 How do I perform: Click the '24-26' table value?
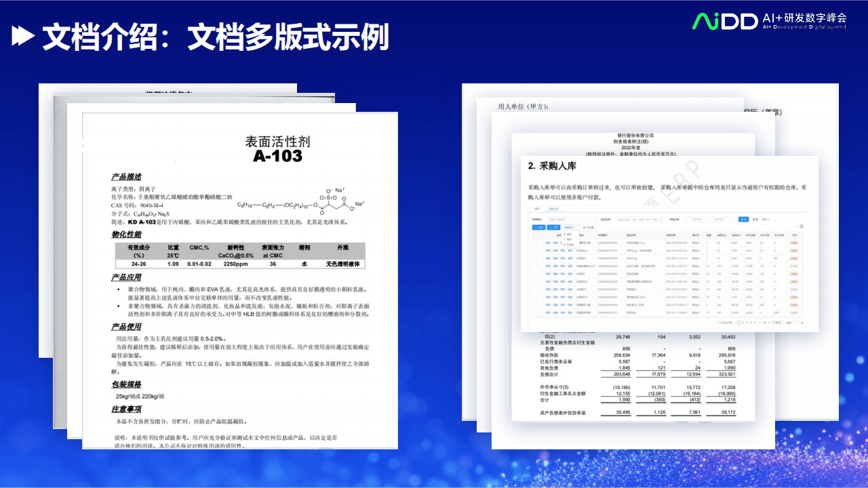coord(138,264)
